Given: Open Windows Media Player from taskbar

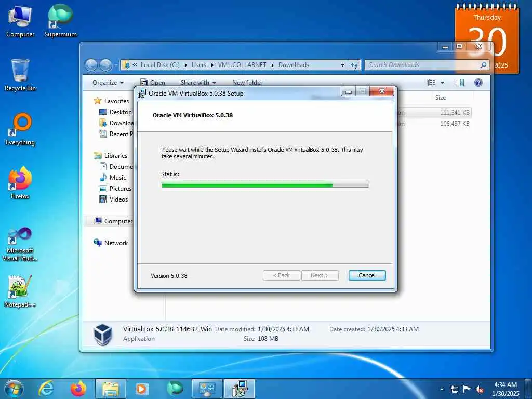Looking at the screenshot, I should click(141, 389).
